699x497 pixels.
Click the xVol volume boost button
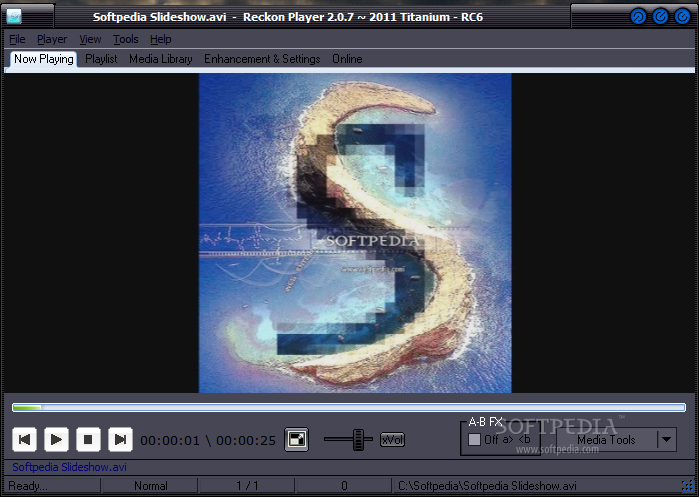point(392,440)
